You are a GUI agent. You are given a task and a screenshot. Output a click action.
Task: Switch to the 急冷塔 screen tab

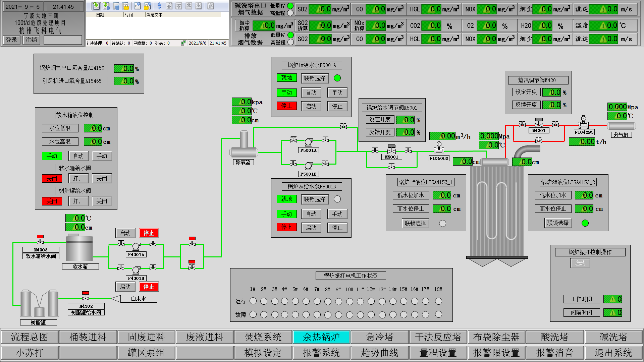click(379, 337)
